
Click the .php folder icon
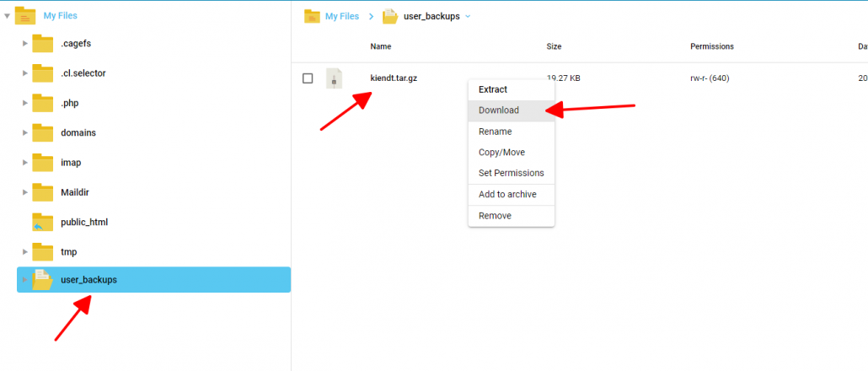click(43, 103)
